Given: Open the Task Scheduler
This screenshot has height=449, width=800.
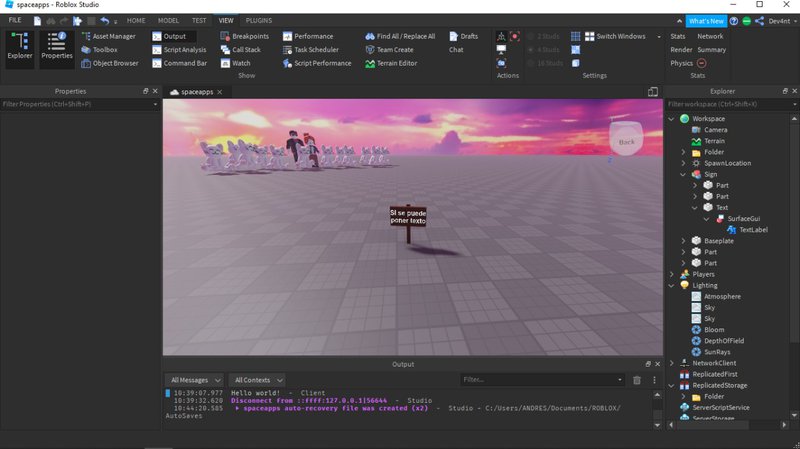Looking at the screenshot, I should point(310,49).
